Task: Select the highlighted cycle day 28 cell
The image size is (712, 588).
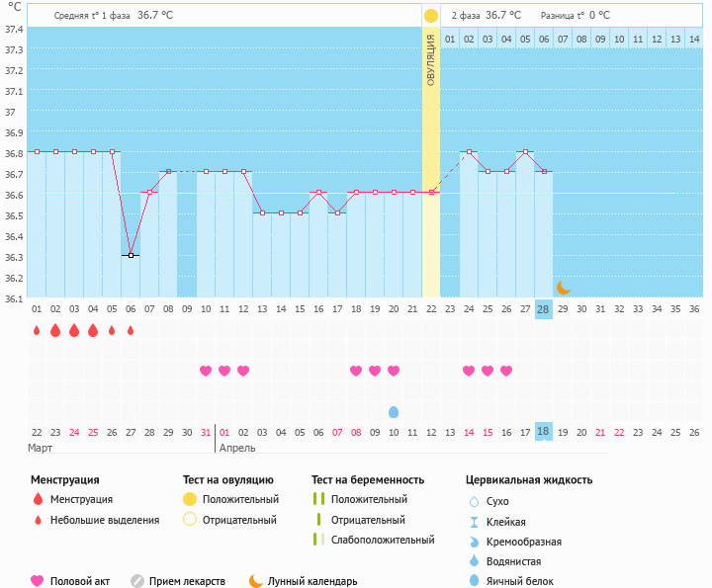Action: click(x=543, y=308)
